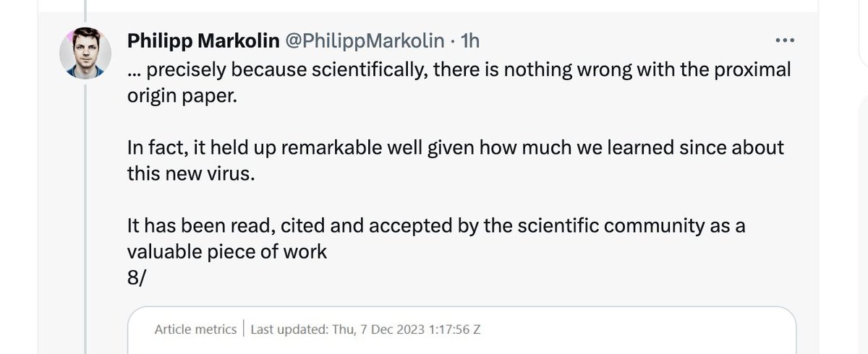Screen dimensions: 868x354
Task: Select the 'Article metrics' label in the card
Action: [195, 329]
